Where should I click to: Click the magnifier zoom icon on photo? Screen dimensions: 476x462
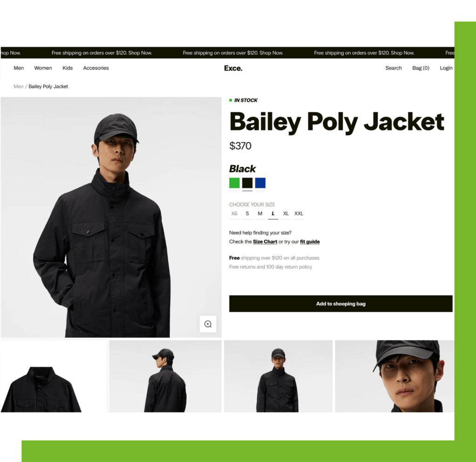208,324
